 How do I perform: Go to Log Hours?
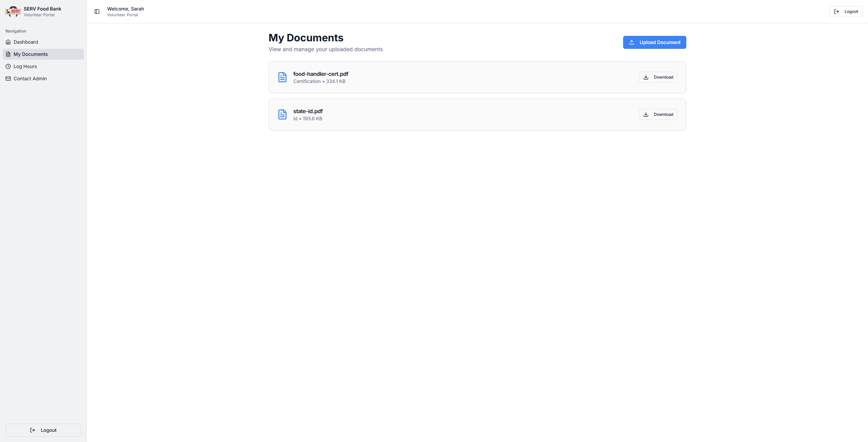(x=25, y=66)
